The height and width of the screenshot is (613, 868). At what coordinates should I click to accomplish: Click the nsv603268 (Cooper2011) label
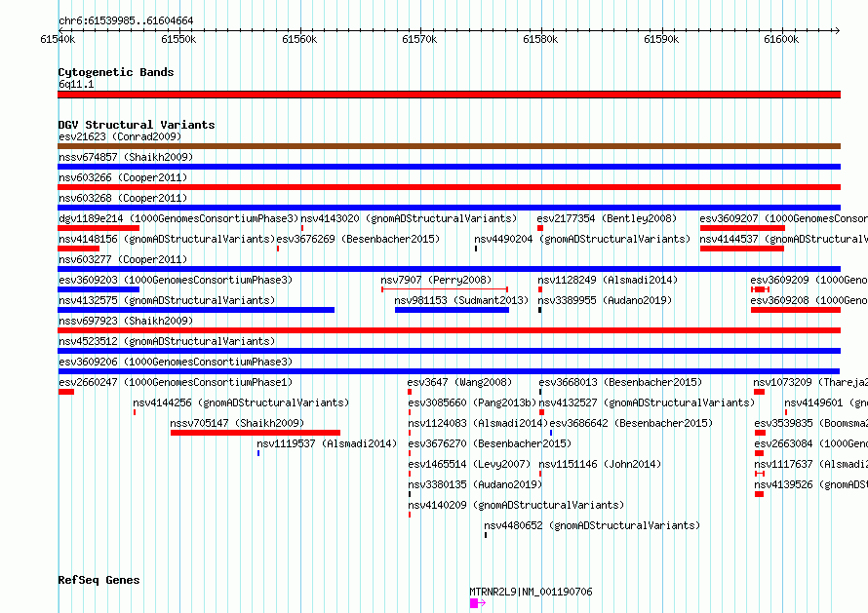[123, 198]
